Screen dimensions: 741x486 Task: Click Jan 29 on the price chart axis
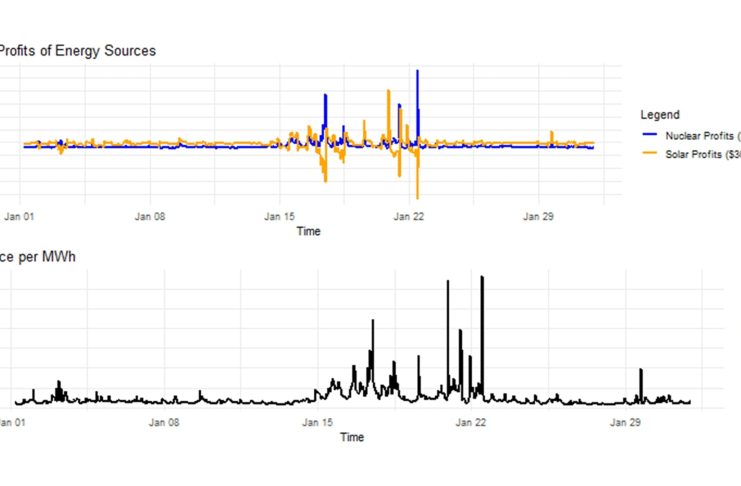click(x=626, y=423)
